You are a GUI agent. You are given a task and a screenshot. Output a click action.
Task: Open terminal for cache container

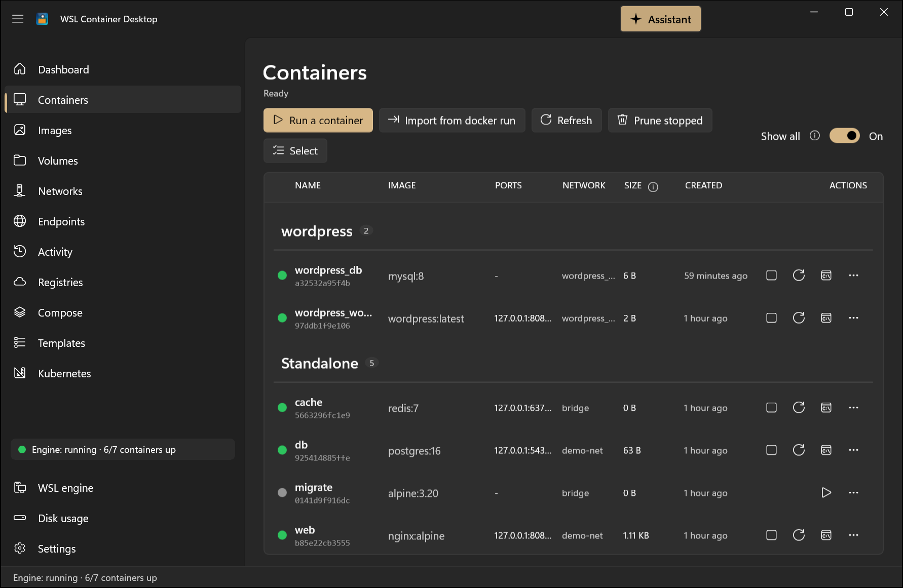(826, 408)
